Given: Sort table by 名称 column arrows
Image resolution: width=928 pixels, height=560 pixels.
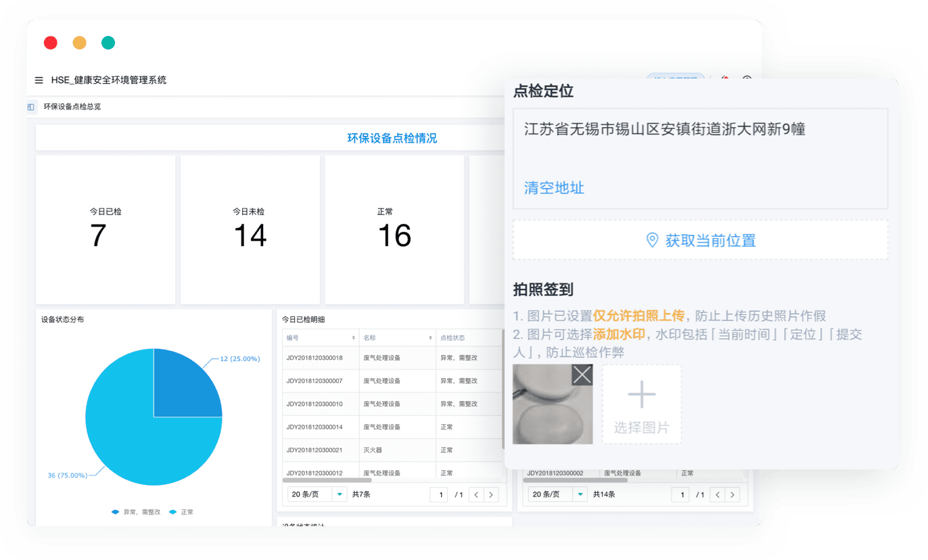Looking at the screenshot, I should tap(430, 337).
